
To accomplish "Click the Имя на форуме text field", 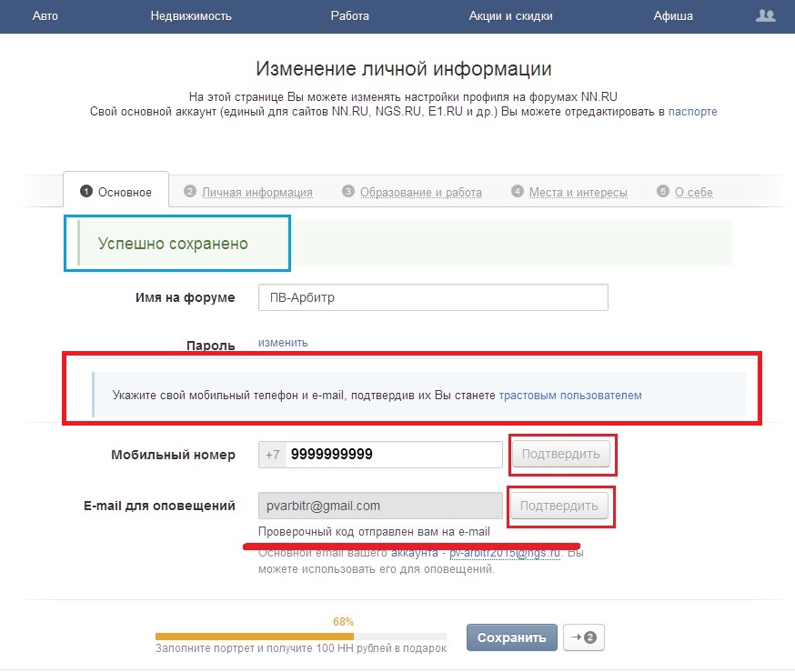I will coord(432,298).
